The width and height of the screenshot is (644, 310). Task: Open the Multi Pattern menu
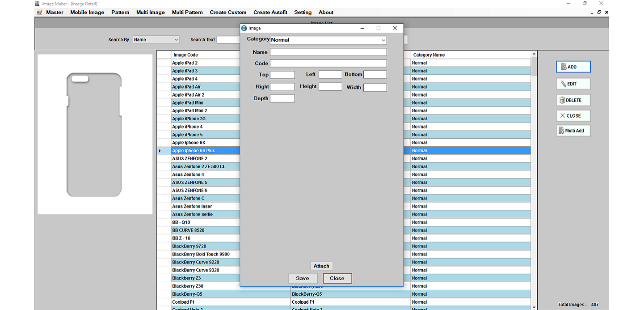click(187, 12)
